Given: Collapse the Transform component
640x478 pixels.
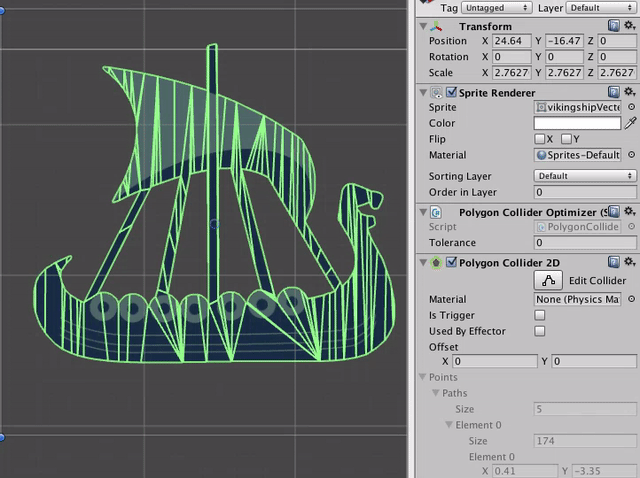Looking at the screenshot, I should coord(423,27).
